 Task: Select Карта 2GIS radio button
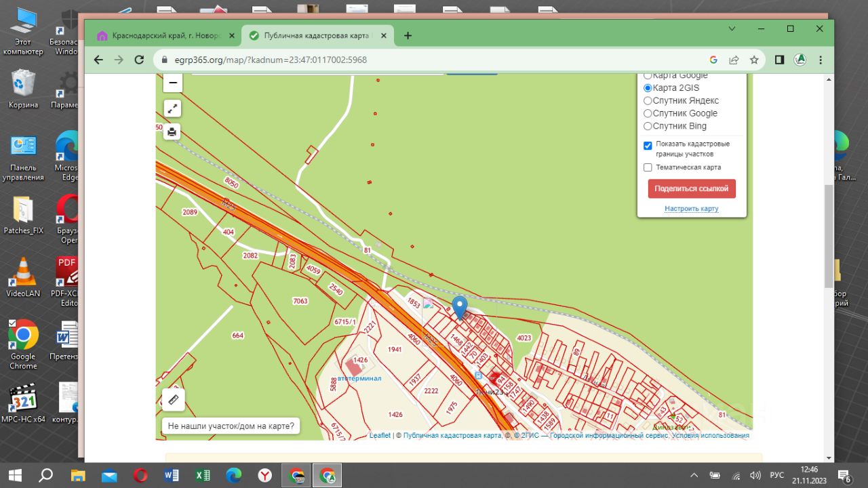point(648,88)
